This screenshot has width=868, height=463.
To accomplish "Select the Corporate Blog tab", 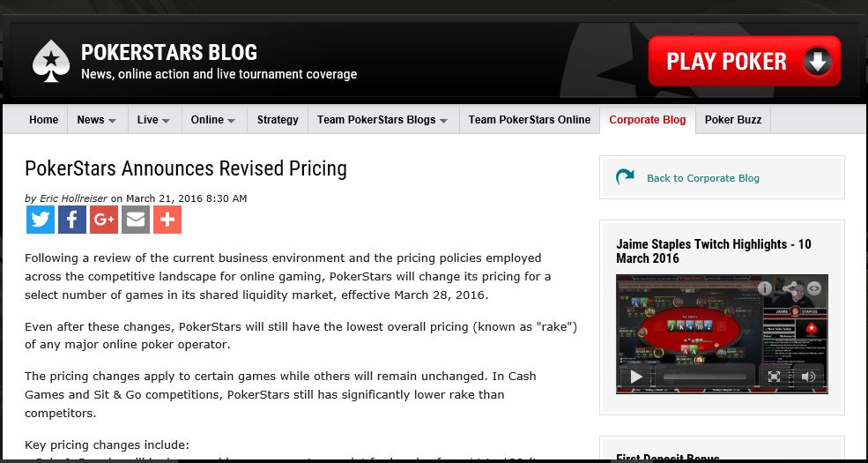I will click(x=647, y=120).
